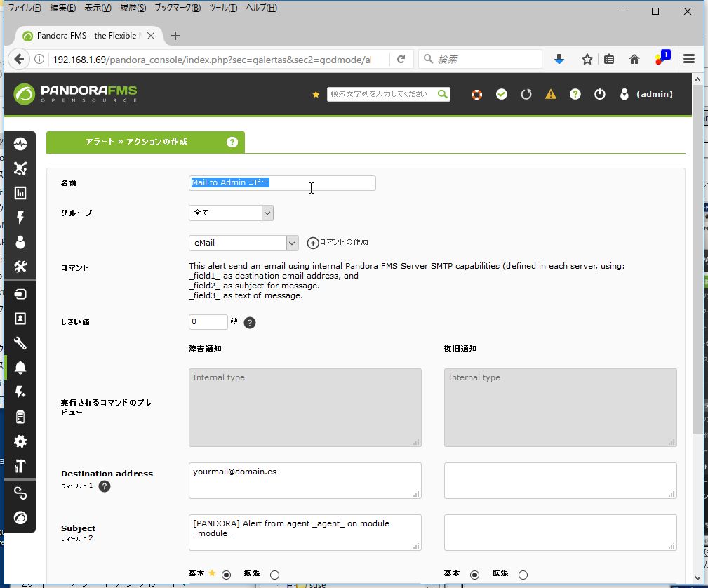Click the lifebuoy support icon in header
This screenshot has height=588, width=708.
(477, 95)
